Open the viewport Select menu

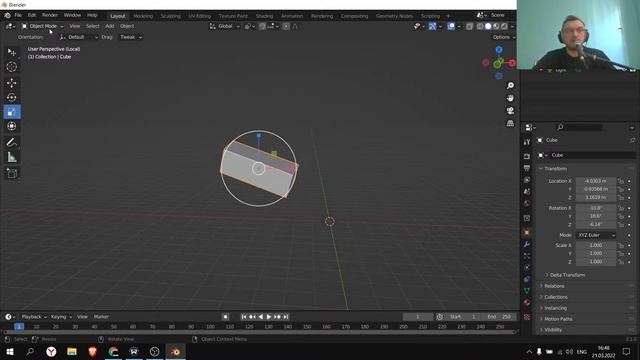click(92, 26)
